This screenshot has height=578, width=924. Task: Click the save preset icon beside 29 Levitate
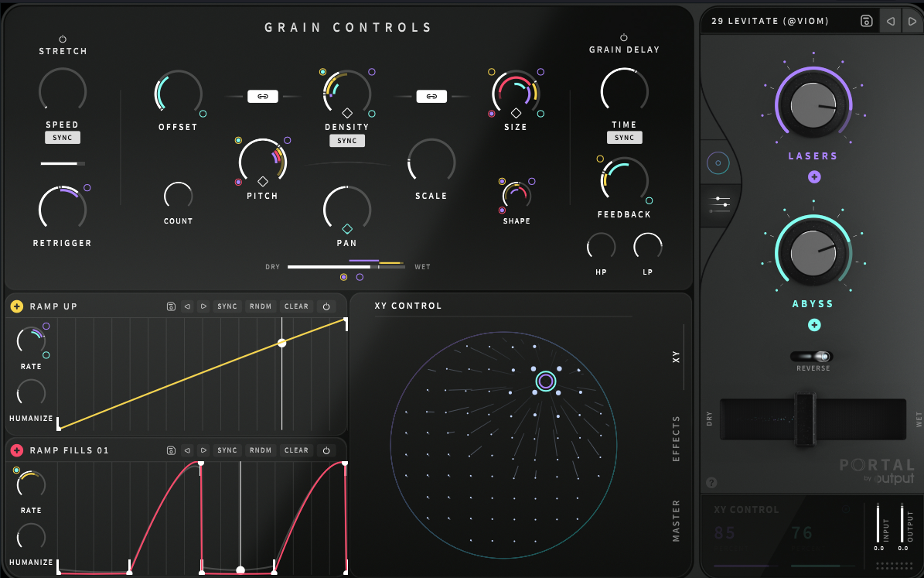pos(866,22)
